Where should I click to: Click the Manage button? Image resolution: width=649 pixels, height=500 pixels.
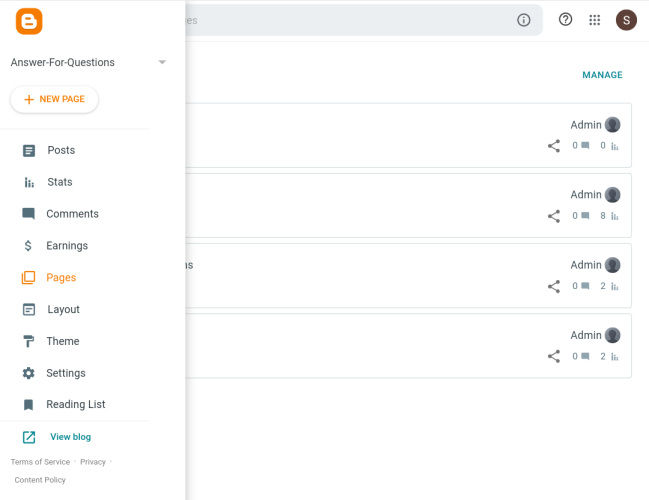(x=602, y=75)
